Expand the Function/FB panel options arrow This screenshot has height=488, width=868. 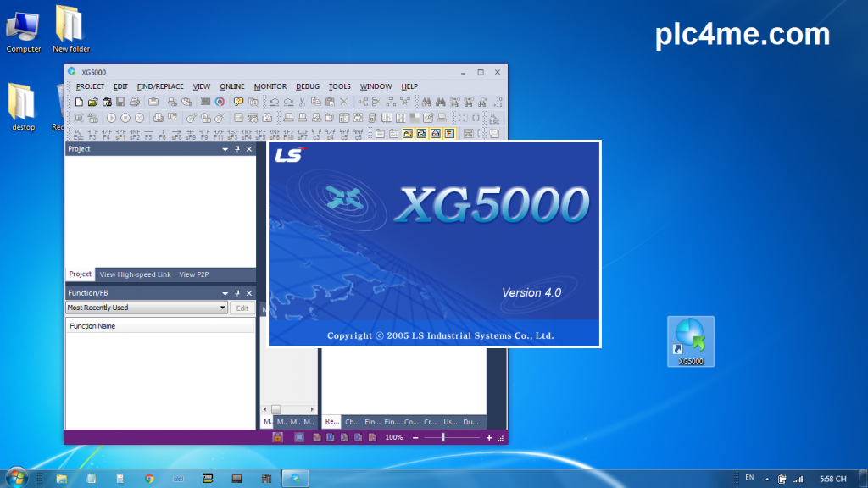(x=225, y=293)
